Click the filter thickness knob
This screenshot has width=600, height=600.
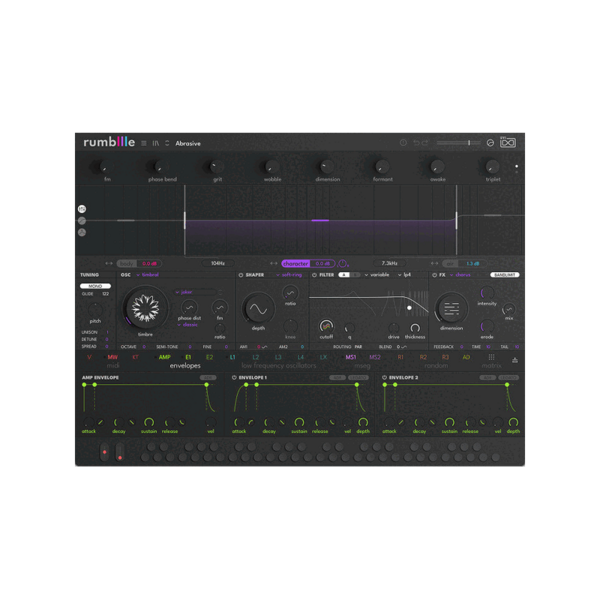(415, 328)
